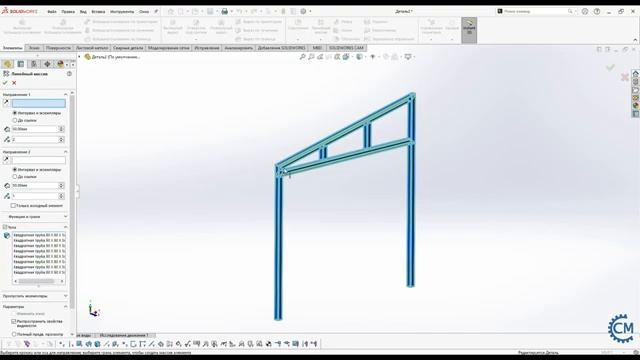Open the print button dropdown arrow

[231, 11]
